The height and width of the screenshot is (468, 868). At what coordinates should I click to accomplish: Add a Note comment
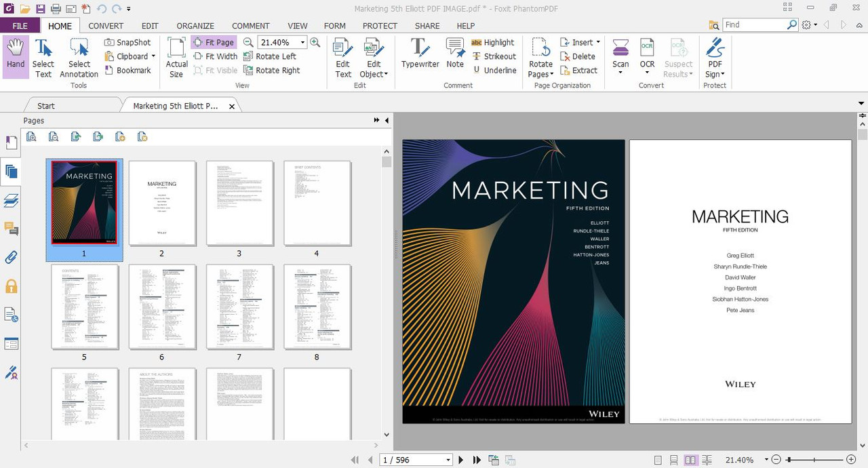tap(455, 53)
